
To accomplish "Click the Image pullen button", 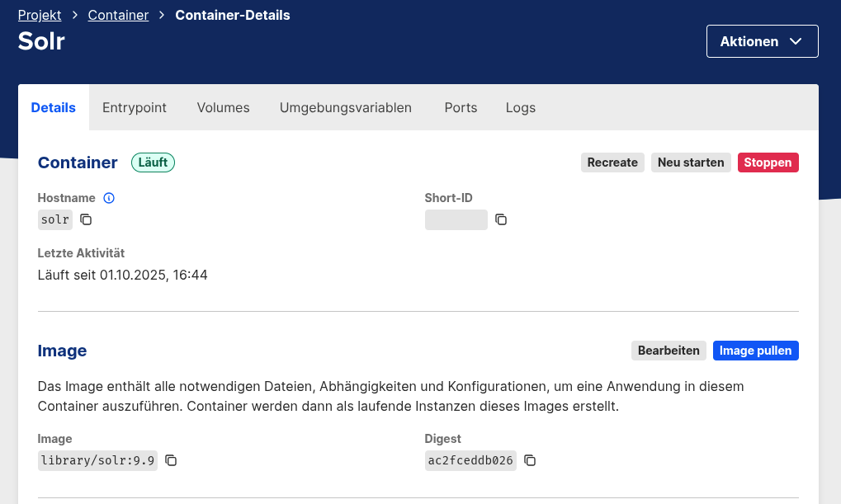I will coord(755,351).
